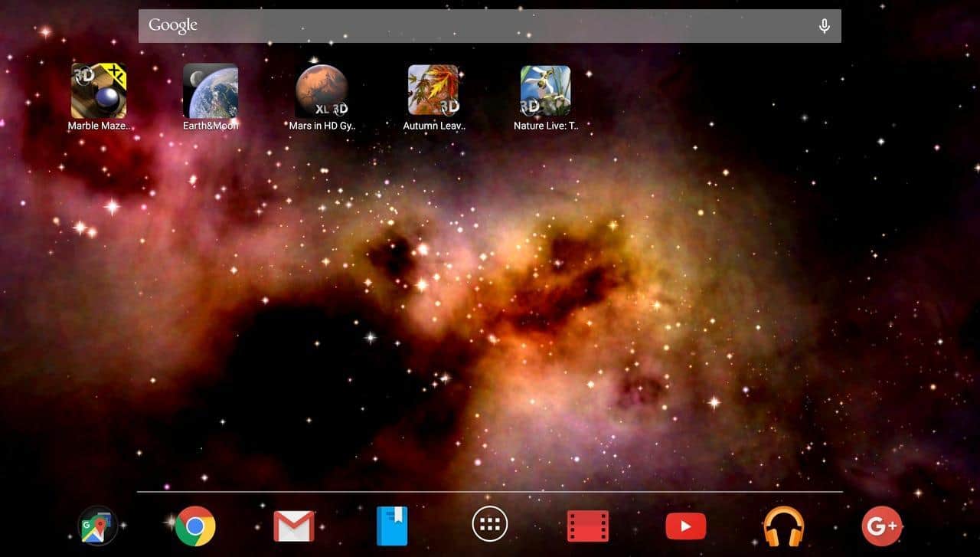Launch the Autumn Leaves app icon
The image size is (980, 557).
pyautogui.click(x=434, y=90)
